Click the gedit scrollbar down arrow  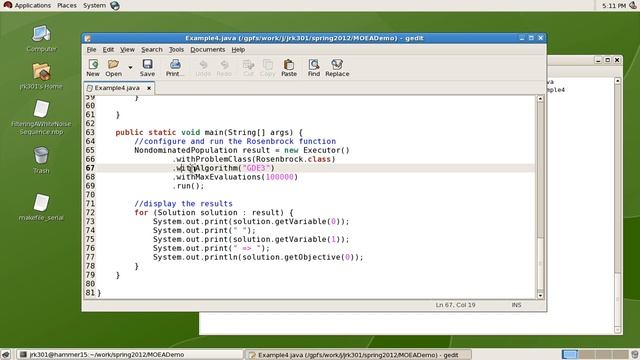tap(540, 295)
